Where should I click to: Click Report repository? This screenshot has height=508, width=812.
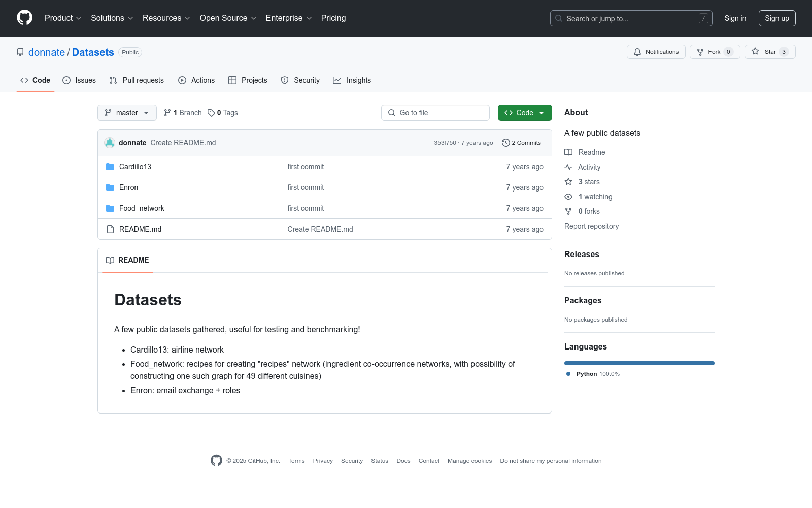592,226
